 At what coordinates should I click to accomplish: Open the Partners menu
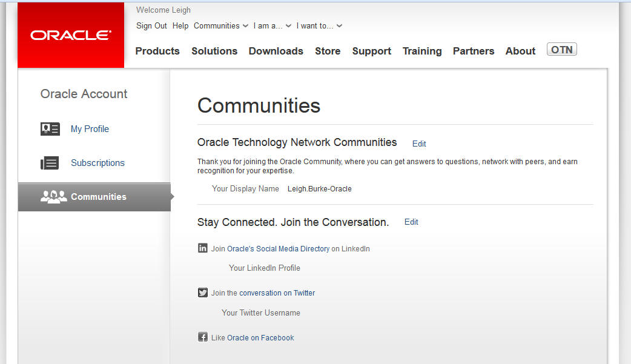[x=474, y=51]
